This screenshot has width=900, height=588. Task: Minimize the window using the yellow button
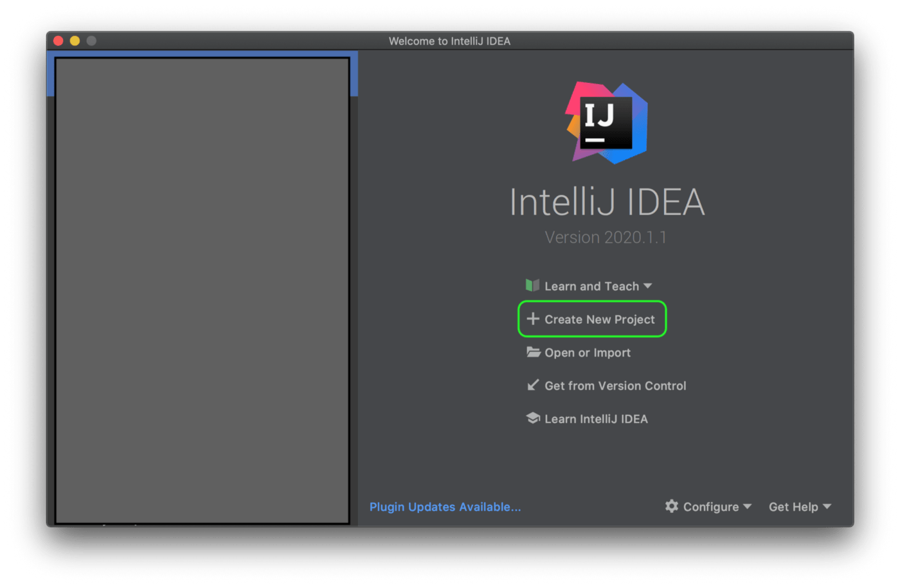(75, 40)
